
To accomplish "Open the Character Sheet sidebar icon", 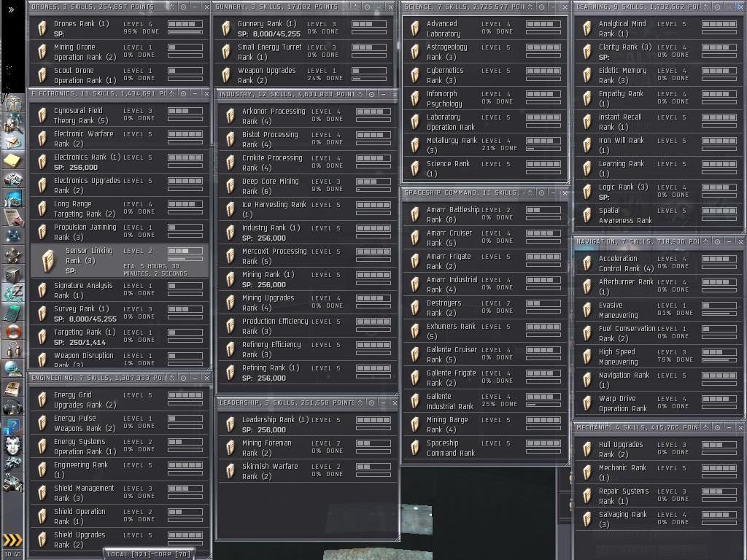I will [x=13, y=104].
